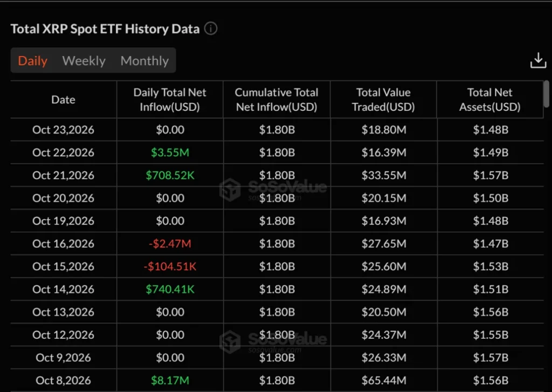
Task: Click the table's vertical scrollbar thumb
Action: [546, 94]
